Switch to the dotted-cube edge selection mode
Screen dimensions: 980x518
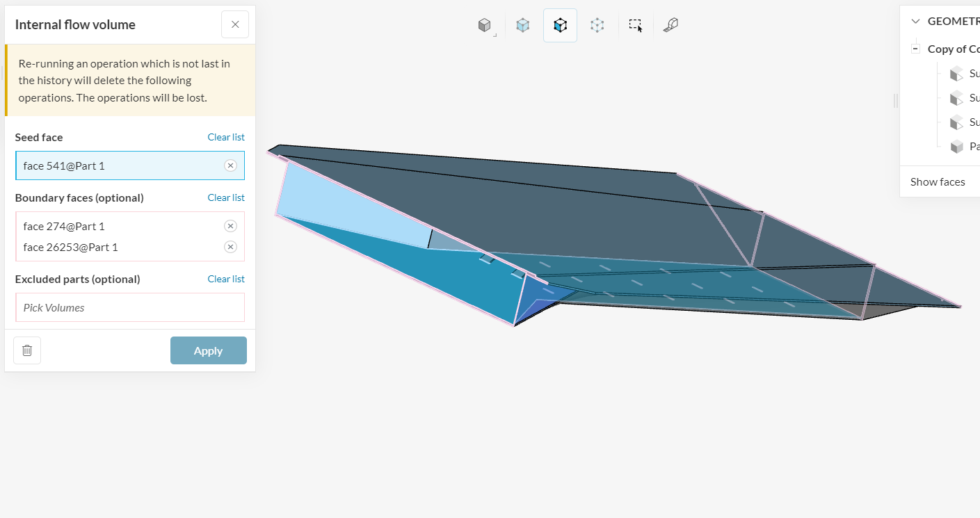click(597, 26)
